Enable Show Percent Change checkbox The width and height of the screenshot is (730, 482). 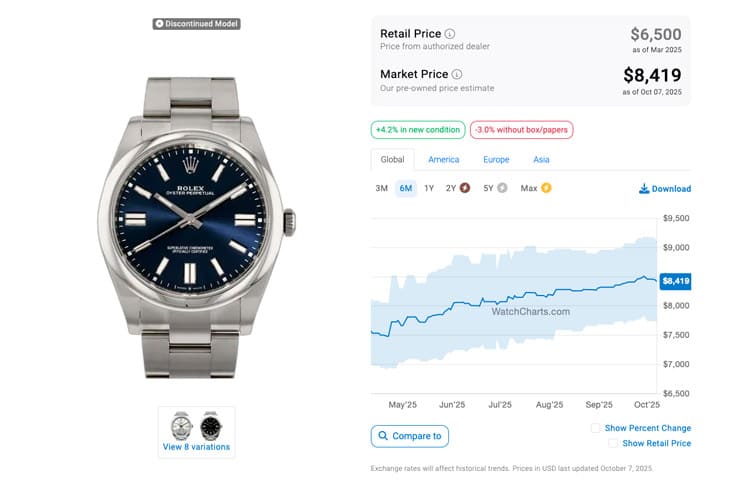(x=596, y=428)
